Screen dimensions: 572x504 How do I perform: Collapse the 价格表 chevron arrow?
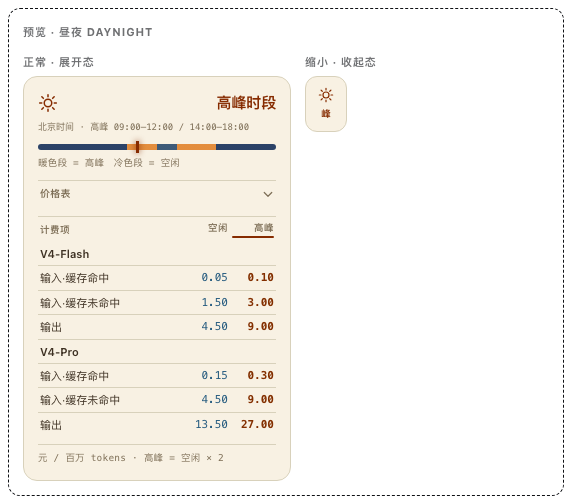268,194
